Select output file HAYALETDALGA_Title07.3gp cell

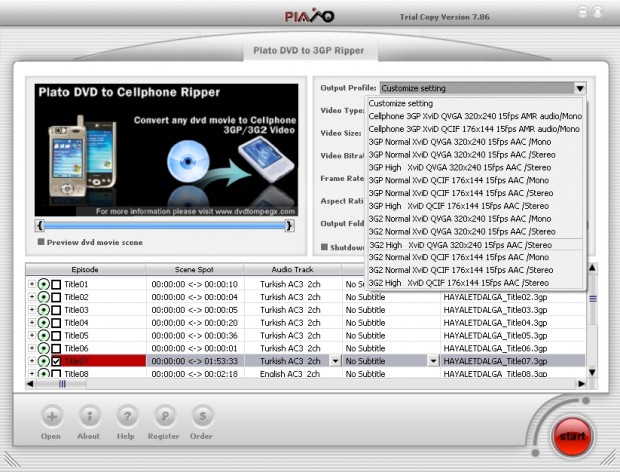513,361
